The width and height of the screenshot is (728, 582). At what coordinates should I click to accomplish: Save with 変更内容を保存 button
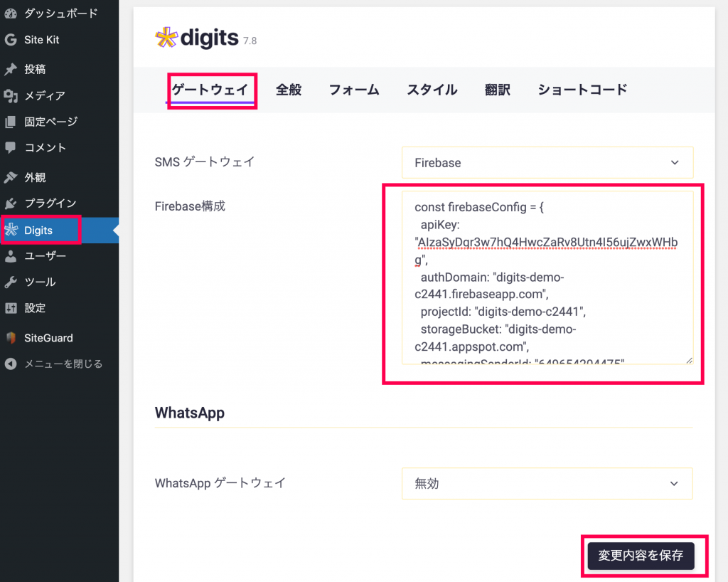tap(641, 556)
